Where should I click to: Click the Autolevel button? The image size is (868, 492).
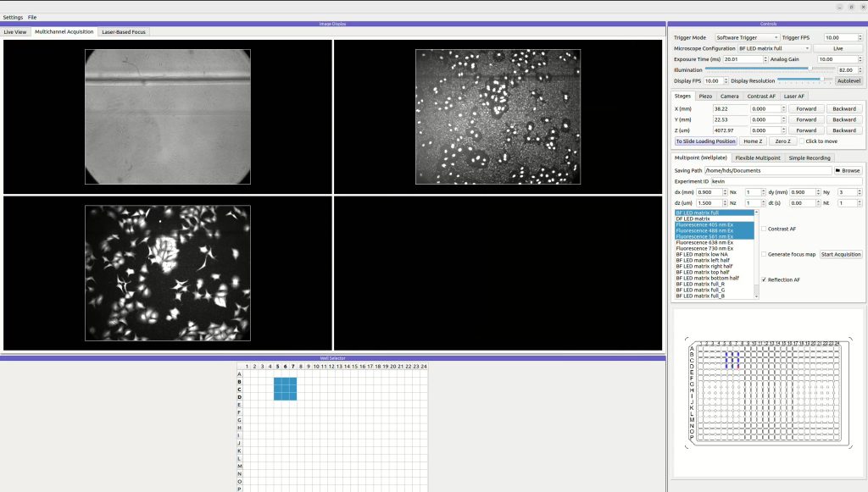click(x=848, y=80)
